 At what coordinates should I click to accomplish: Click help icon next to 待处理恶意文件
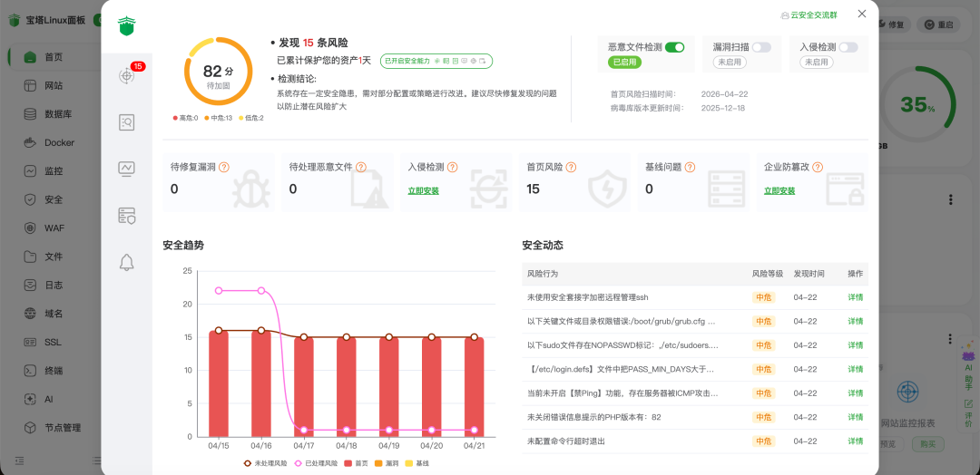360,168
